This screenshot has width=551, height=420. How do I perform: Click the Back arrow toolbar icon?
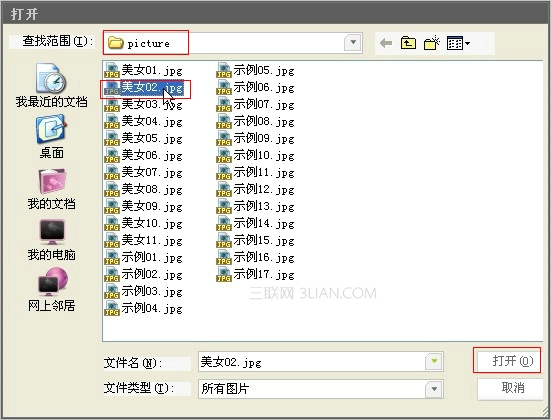[x=386, y=43]
